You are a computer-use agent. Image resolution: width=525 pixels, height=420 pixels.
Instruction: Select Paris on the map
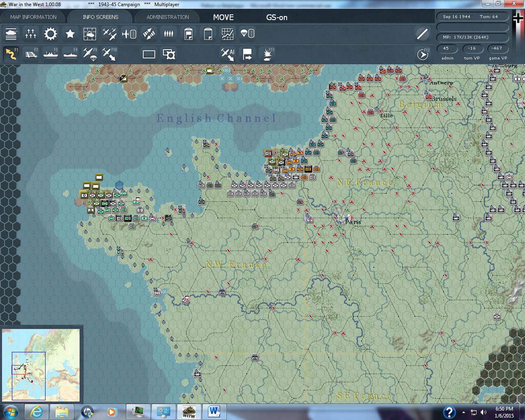pos(353,222)
